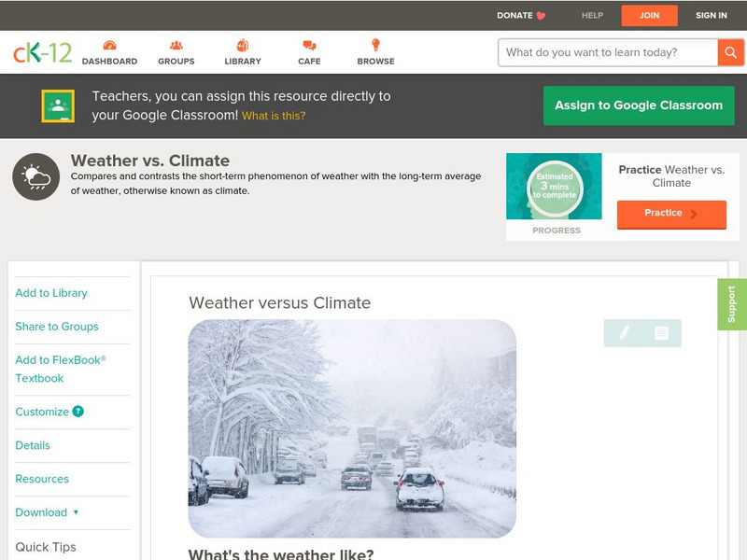Click the orange Practice button
The width and height of the screenshot is (747, 560).
click(x=671, y=215)
